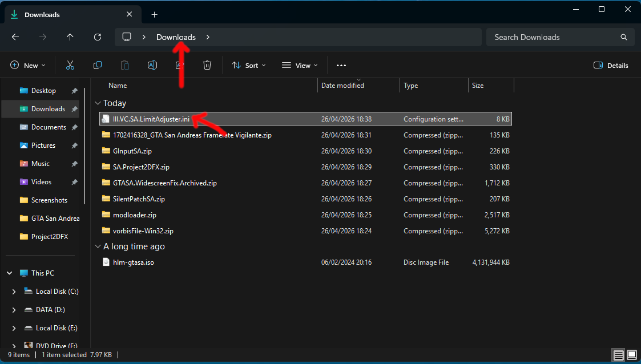Click the pin icon beside Documents
This screenshot has height=364, width=641.
coord(74,127)
